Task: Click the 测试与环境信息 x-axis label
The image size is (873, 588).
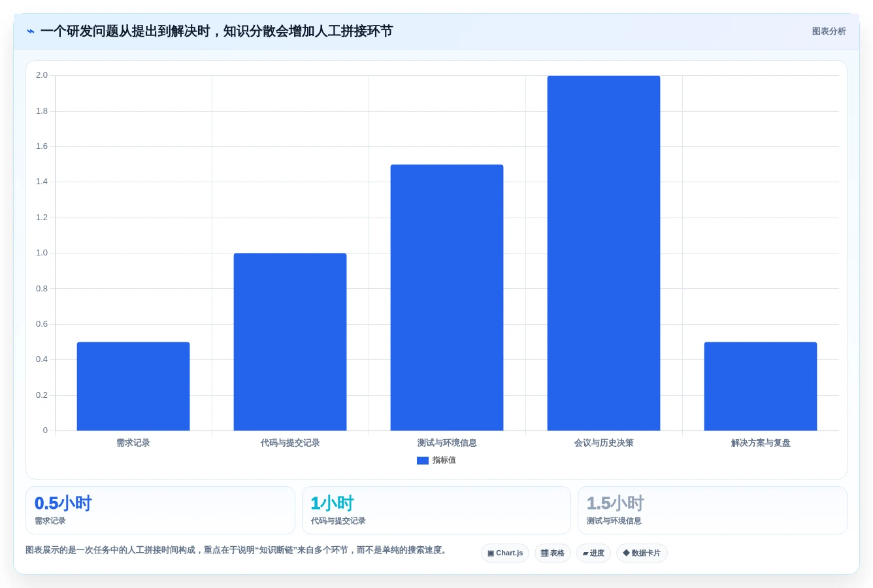Action: pos(447,443)
